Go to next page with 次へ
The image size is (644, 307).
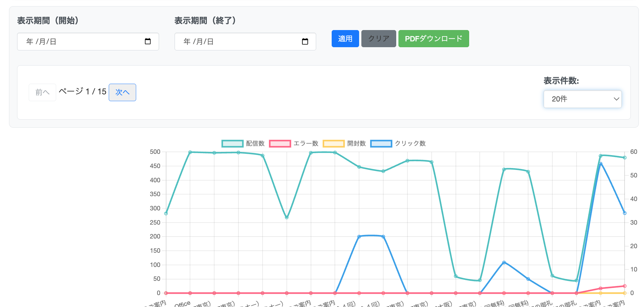pyautogui.click(x=122, y=92)
